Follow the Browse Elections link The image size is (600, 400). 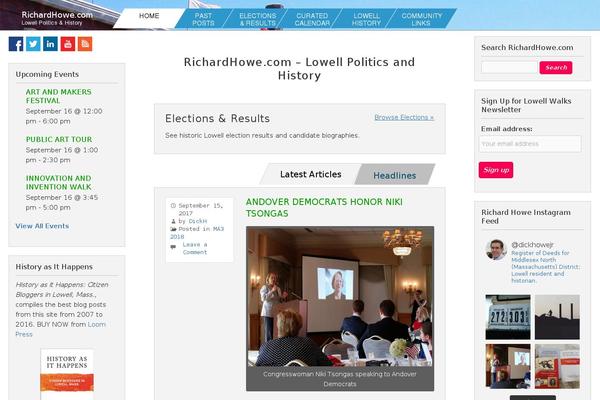coord(404,118)
